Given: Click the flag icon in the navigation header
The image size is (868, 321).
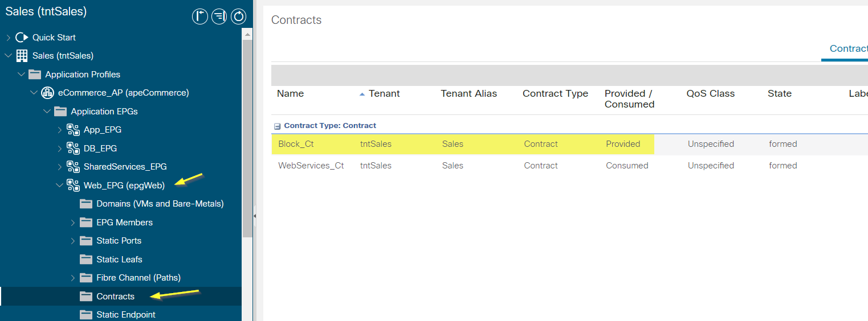Looking at the screenshot, I should point(199,17).
